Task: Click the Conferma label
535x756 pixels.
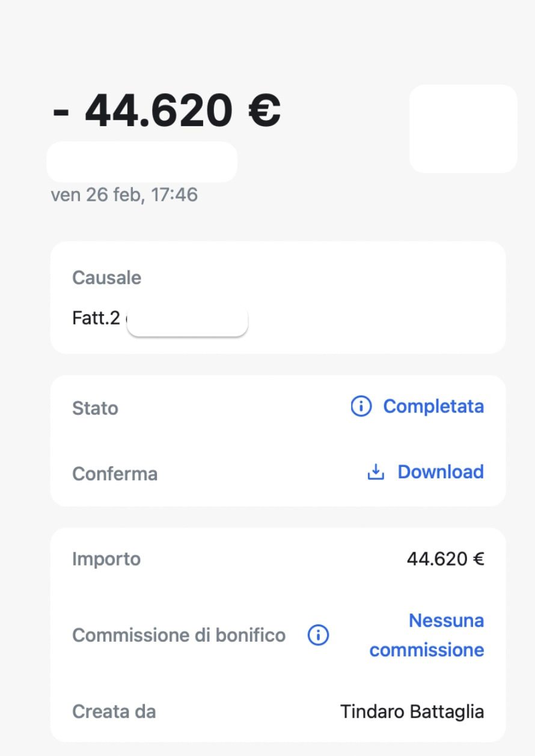Action: pos(115,474)
